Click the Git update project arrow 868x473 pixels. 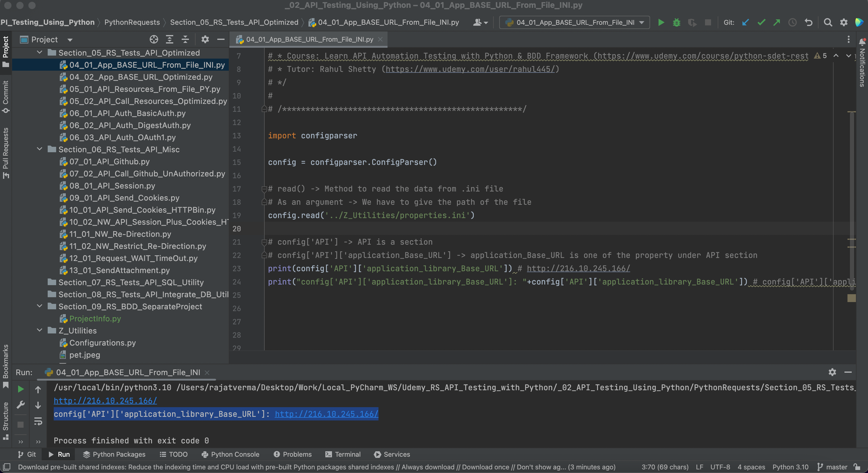click(x=745, y=22)
